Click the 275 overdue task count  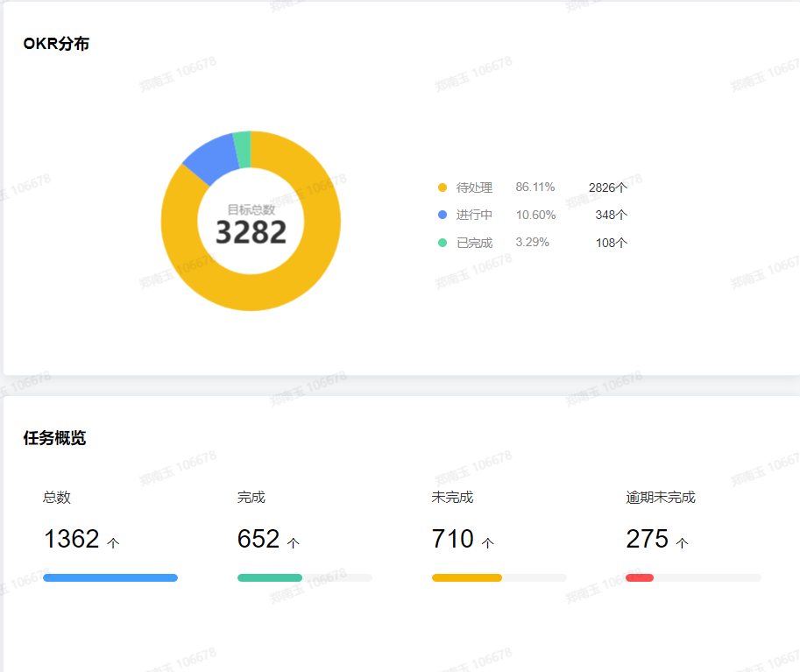(x=648, y=540)
